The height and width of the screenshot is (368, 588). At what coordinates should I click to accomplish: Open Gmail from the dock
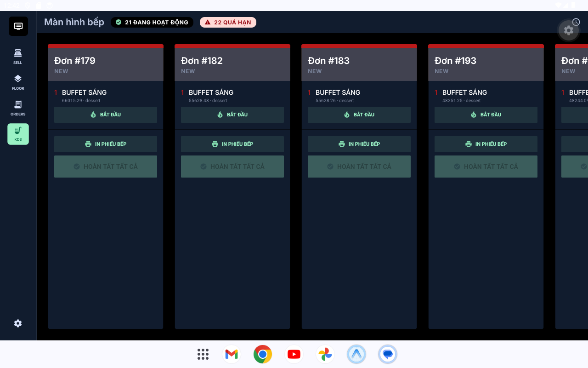(x=232, y=354)
